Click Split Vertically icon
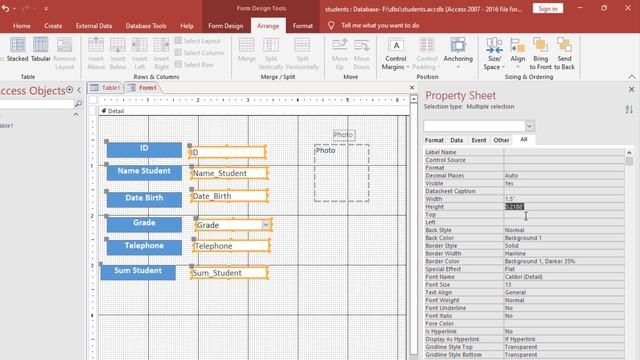 [271, 53]
